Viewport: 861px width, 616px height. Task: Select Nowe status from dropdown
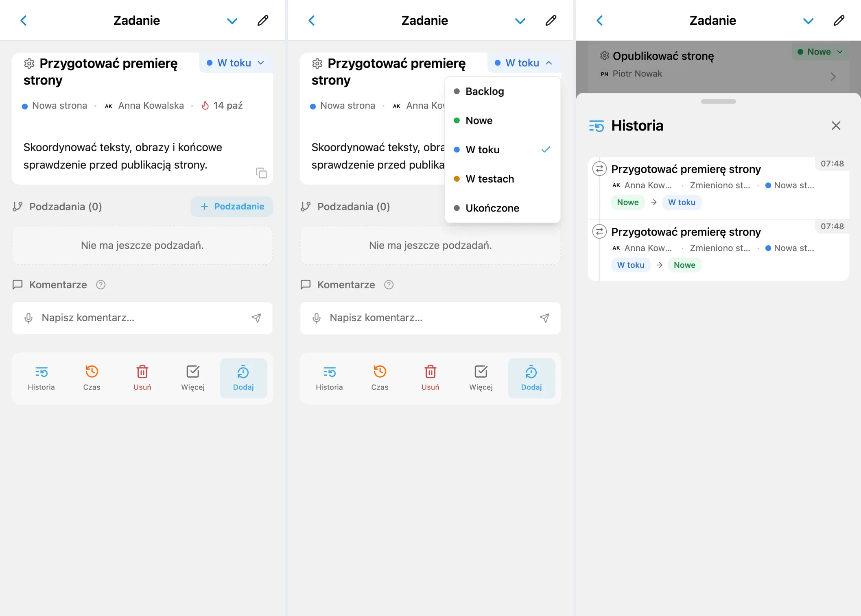503,121
